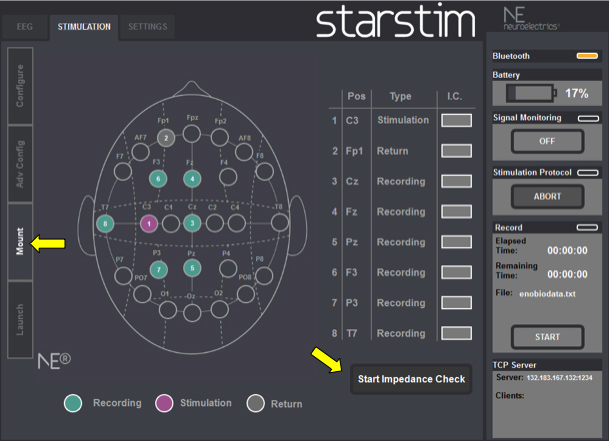Open the Adv Config side tab

(20, 163)
